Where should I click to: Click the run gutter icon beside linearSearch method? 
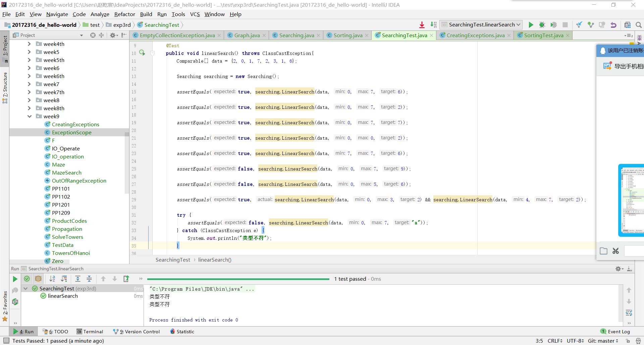pyautogui.click(x=142, y=53)
